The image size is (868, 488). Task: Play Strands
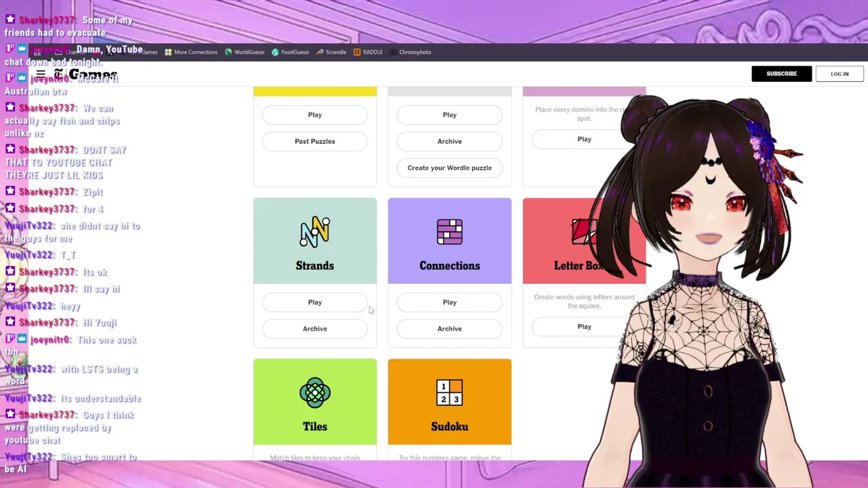point(315,302)
